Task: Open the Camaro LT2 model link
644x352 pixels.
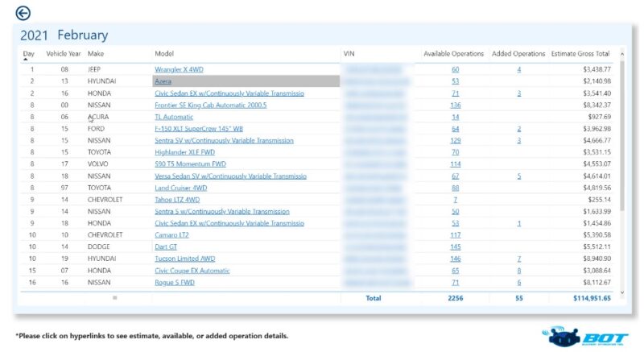Action: tap(174, 235)
